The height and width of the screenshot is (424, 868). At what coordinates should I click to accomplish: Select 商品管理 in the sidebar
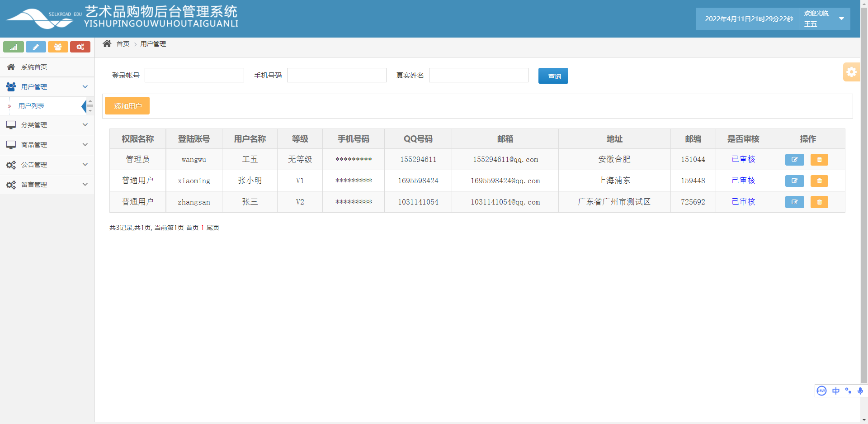click(x=47, y=145)
